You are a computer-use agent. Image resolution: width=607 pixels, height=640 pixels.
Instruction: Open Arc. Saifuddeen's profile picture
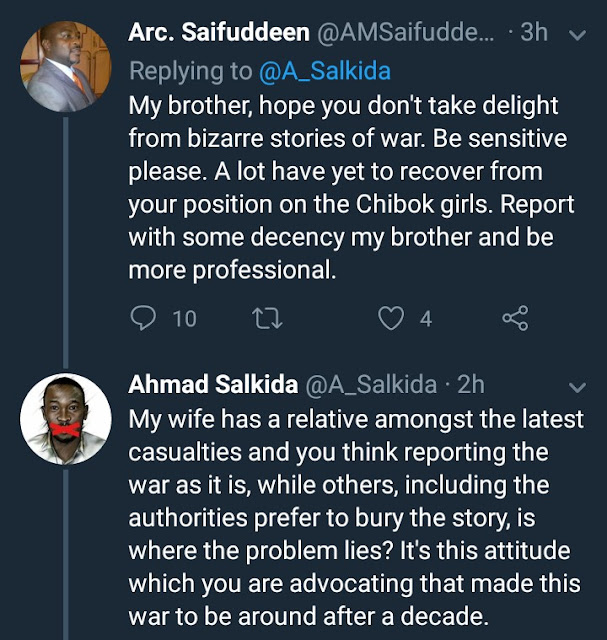pyautogui.click(x=65, y=65)
